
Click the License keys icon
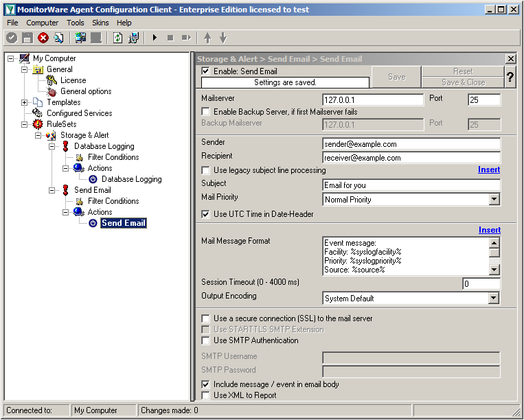tap(52, 80)
